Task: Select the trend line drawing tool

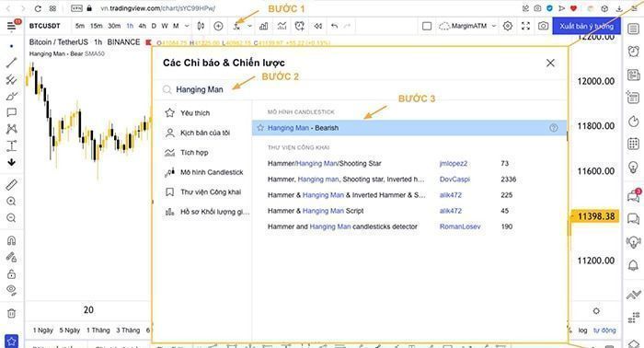Action: point(11,63)
